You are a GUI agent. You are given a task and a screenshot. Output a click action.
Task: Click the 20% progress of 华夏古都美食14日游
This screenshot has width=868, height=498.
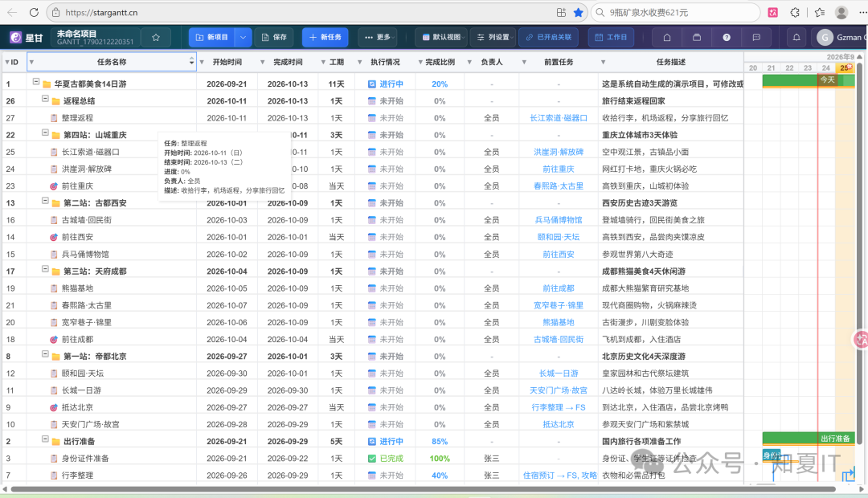point(440,84)
